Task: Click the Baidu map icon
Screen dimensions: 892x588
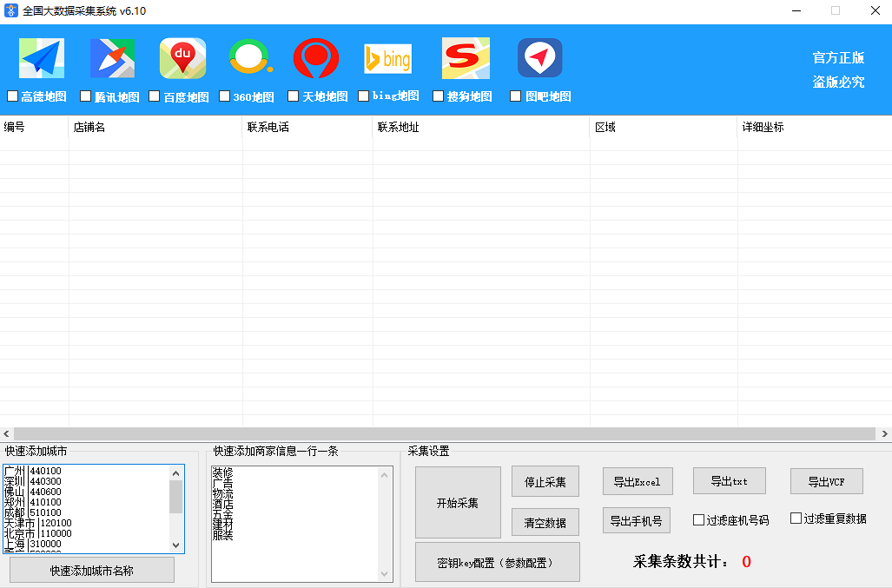Action: 182,59
